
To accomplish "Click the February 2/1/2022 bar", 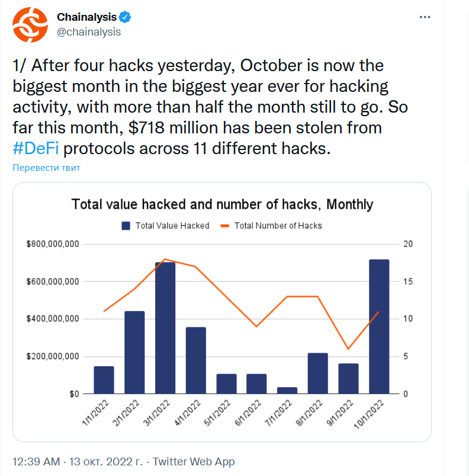I will click(x=134, y=352).
